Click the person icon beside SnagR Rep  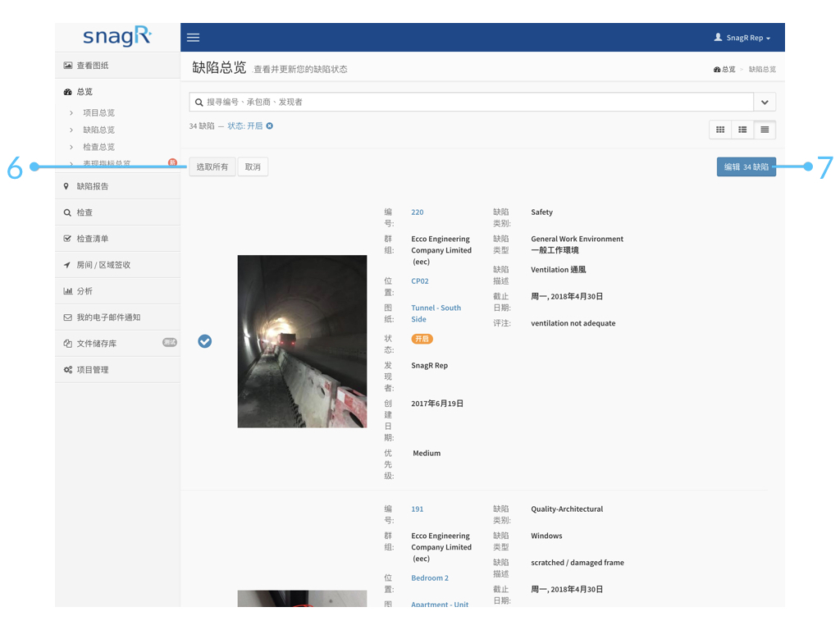(719, 37)
